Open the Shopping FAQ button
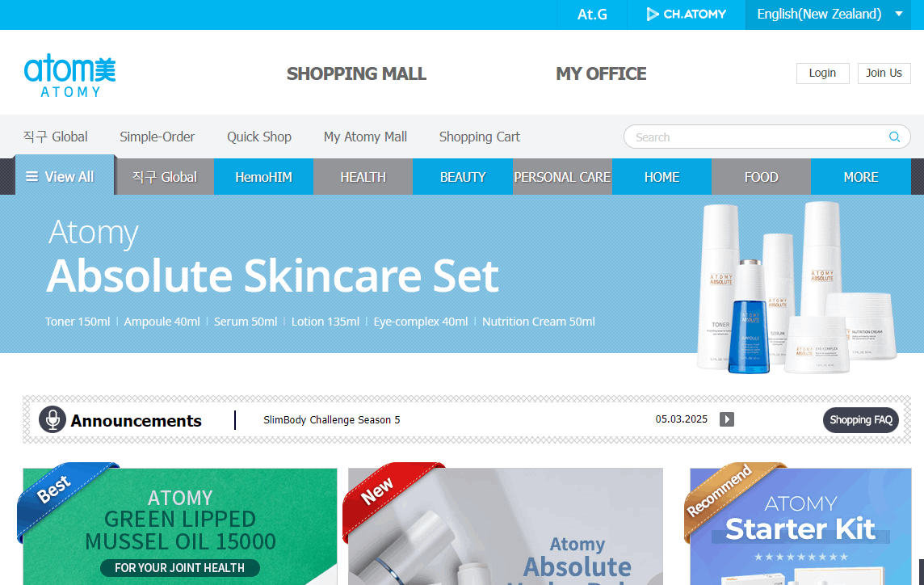This screenshot has height=585, width=924. (x=860, y=420)
